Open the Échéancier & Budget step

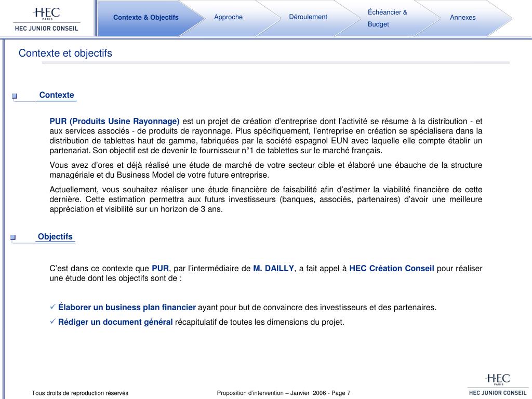tap(387, 18)
